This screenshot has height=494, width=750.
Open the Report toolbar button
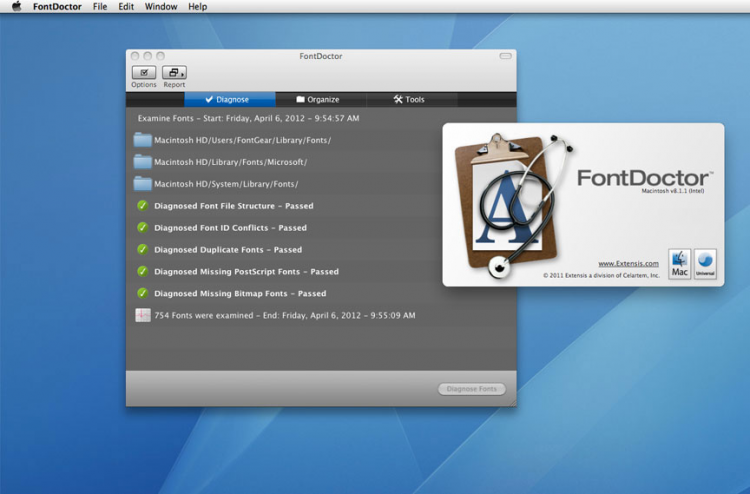pyautogui.click(x=174, y=73)
